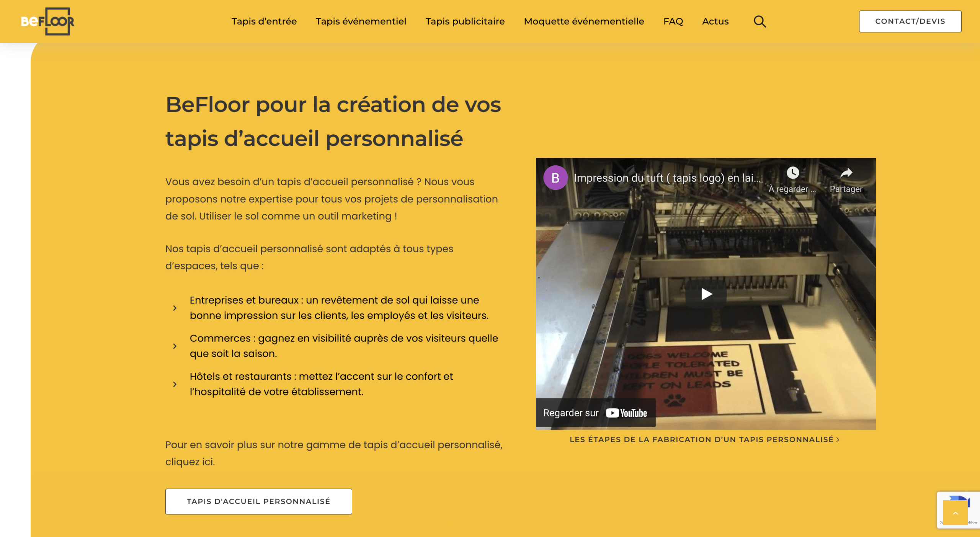
Task: Open the site search magnifier
Action: click(760, 21)
